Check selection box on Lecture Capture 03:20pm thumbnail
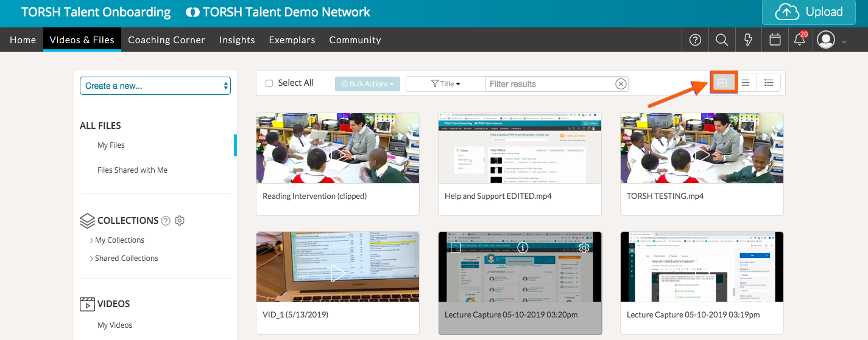Viewport: 868px width, 340px height. click(455, 247)
